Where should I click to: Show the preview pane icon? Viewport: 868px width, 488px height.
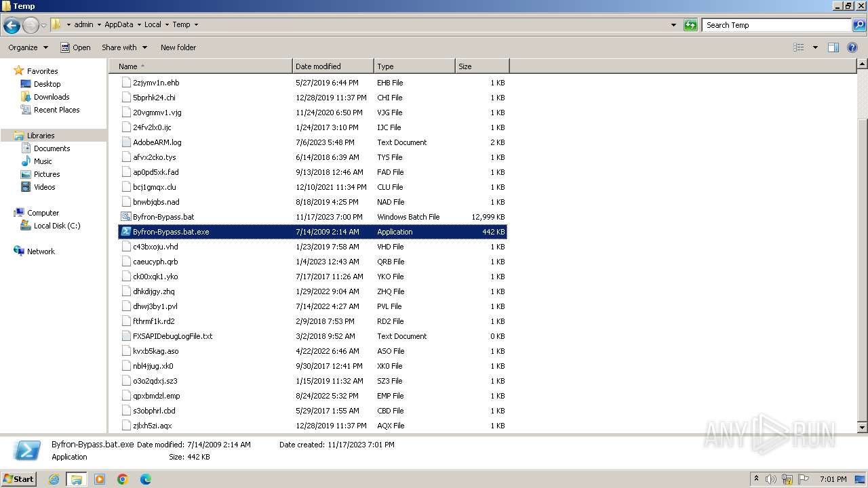(833, 47)
